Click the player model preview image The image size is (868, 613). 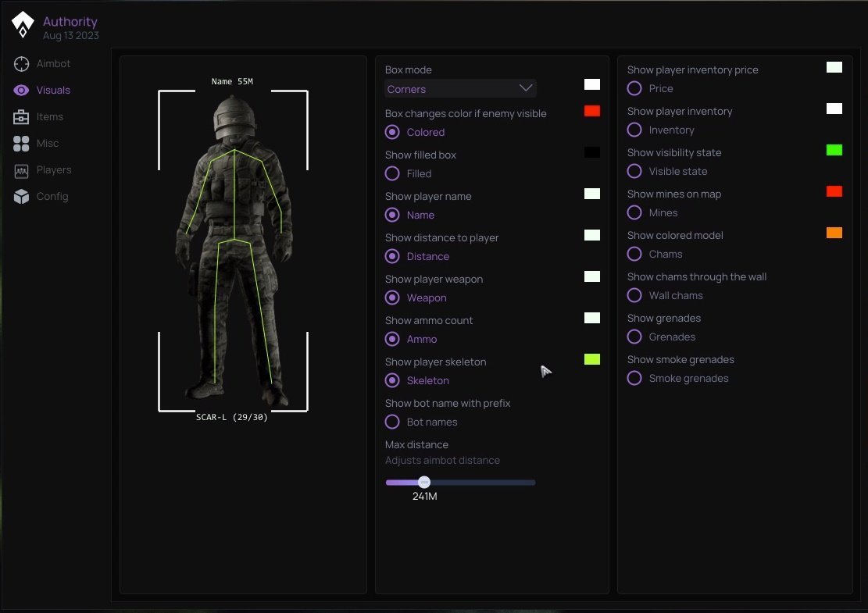(234, 250)
